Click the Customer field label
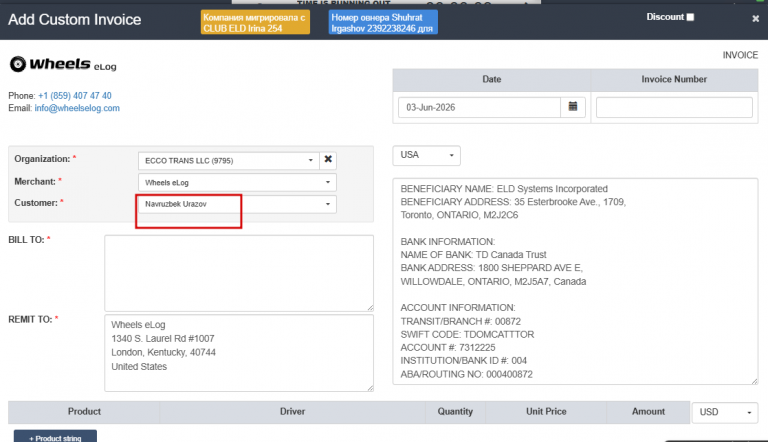 click(x=36, y=203)
